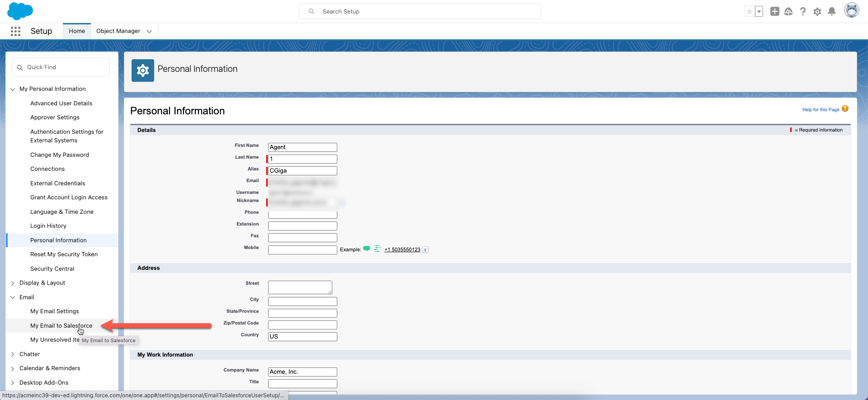Open the Trailhead guidance icon
868x400 pixels.
(788, 12)
